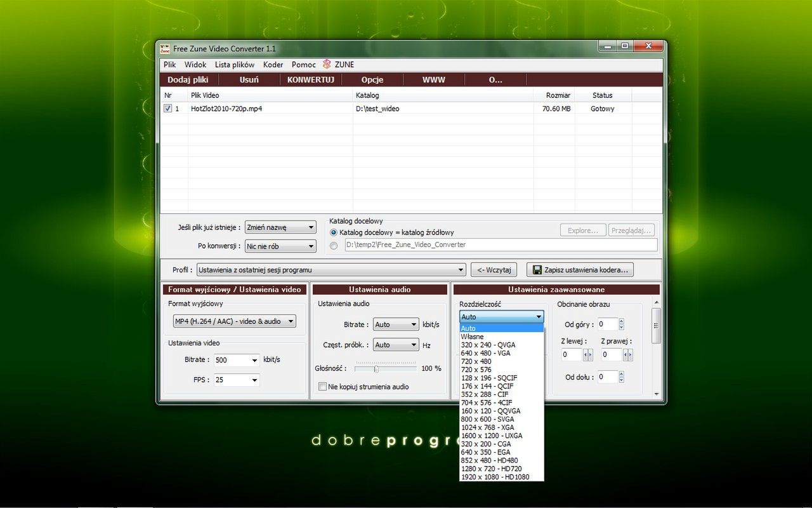Select Auto in the resolution list
This screenshot has height=508, width=812.
(x=502, y=328)
